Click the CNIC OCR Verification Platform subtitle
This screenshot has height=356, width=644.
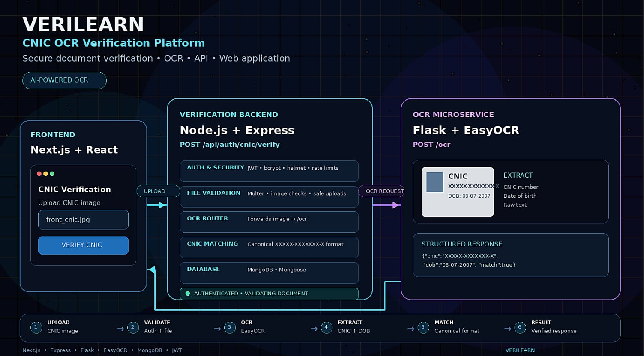(x=114, y=43)
